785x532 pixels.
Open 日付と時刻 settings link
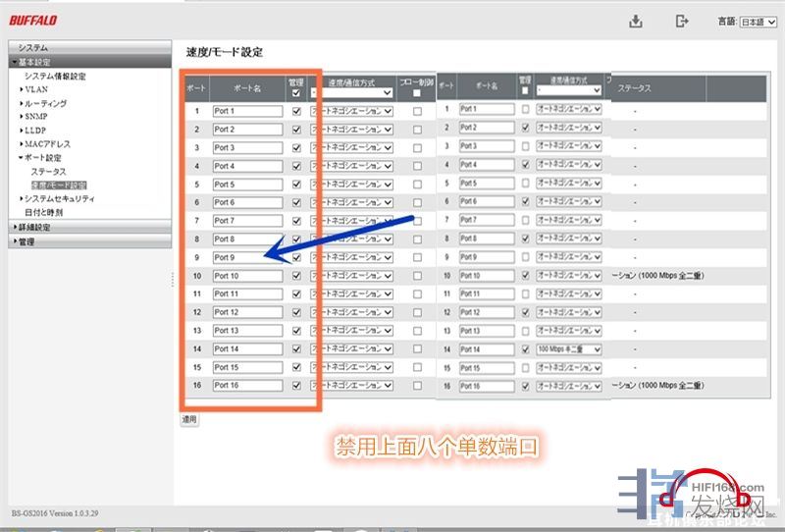point(43,212)
